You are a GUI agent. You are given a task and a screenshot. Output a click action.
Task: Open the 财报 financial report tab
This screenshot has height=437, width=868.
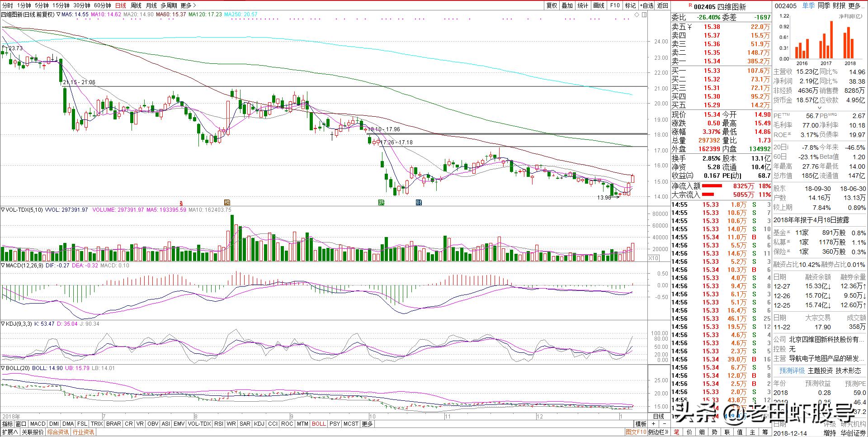pyautogui.click(x=839, y=5)
